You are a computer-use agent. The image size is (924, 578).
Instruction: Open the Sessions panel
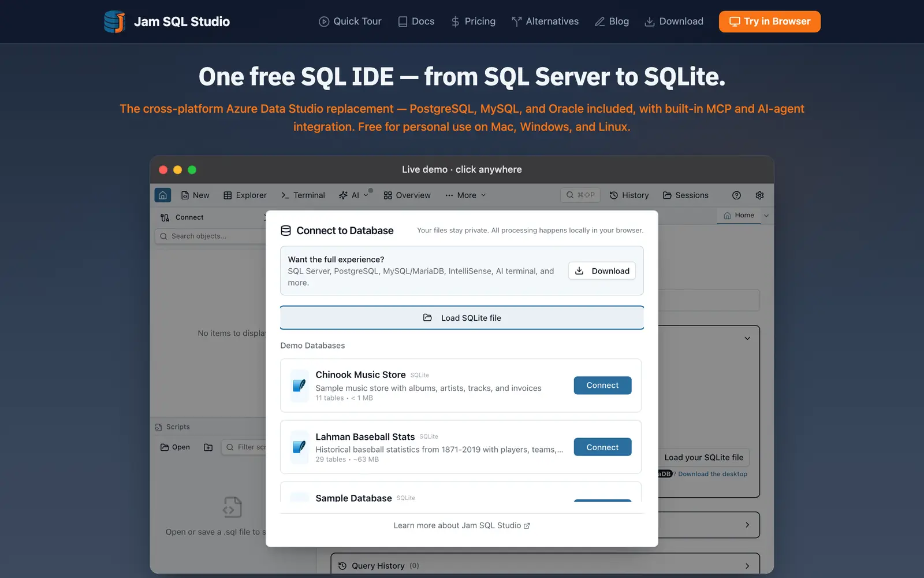tap(685, 195)
